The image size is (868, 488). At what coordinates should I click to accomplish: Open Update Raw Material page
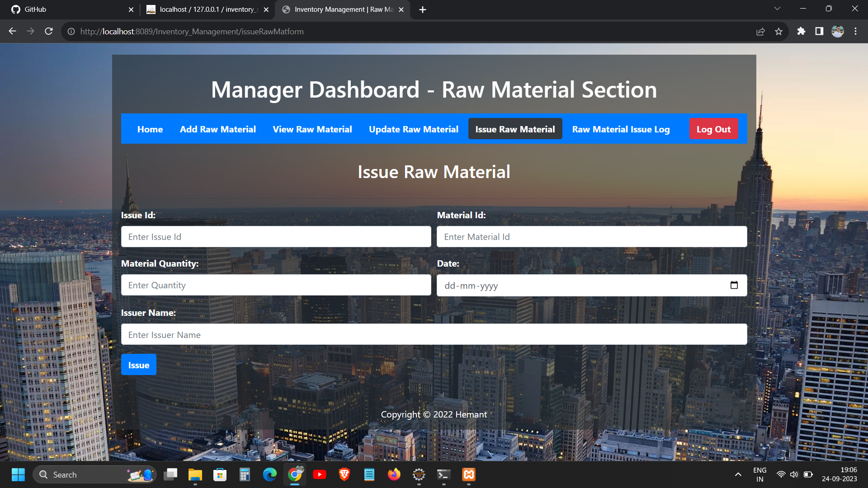click(x=414, y=129)
